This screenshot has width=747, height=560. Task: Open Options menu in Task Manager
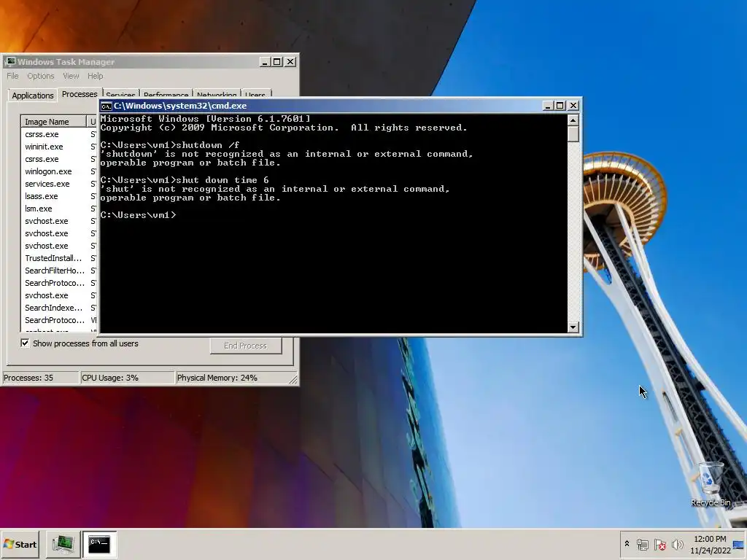tap(41, 76)
